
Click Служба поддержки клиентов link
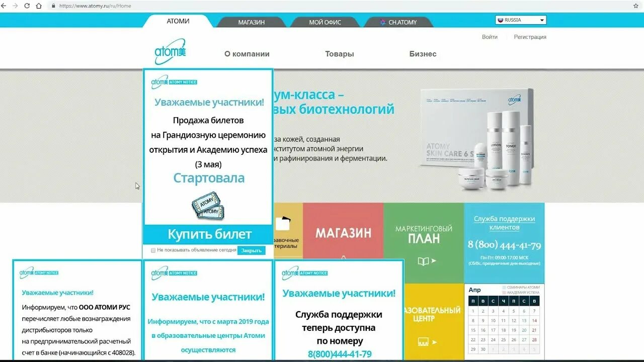pos(504,223)
